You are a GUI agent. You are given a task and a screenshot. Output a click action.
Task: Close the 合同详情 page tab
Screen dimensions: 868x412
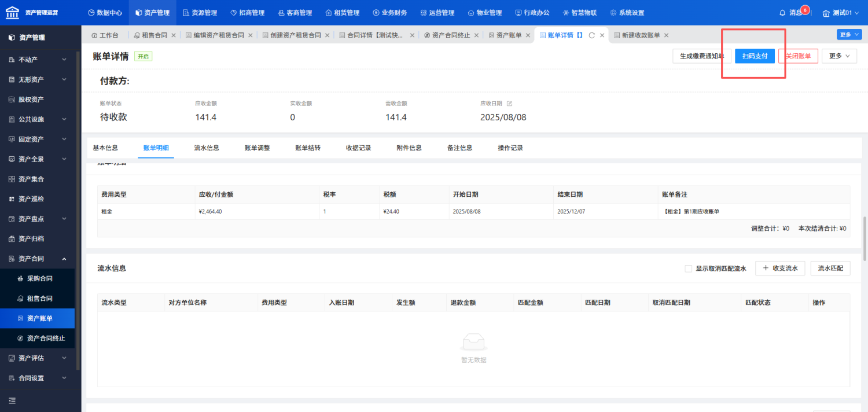412,35
